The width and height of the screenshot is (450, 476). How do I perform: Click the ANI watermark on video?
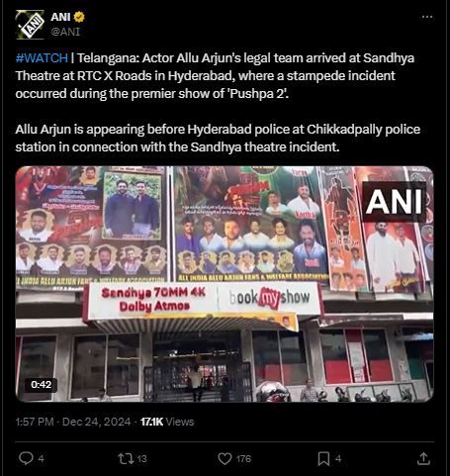(x=394, y=201)
